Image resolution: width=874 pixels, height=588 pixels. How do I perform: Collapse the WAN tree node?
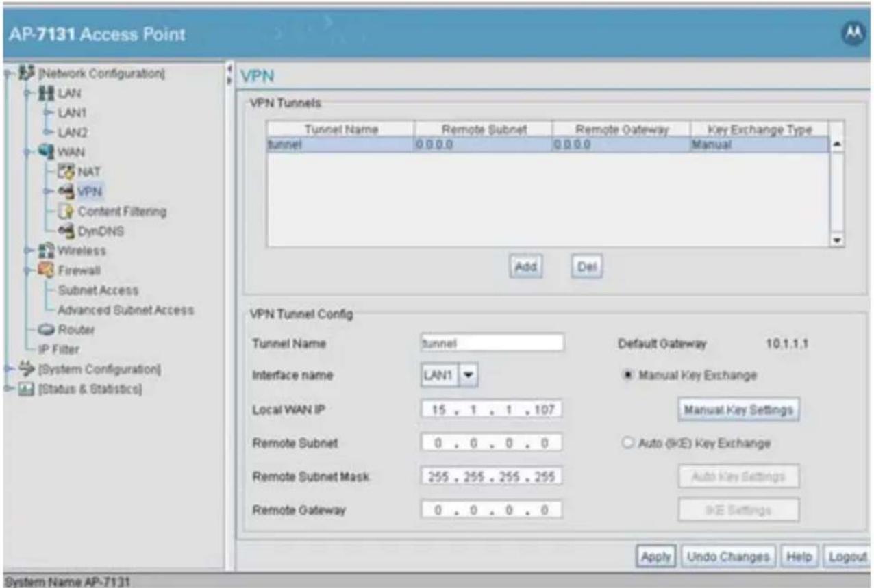tap(27, 152)
